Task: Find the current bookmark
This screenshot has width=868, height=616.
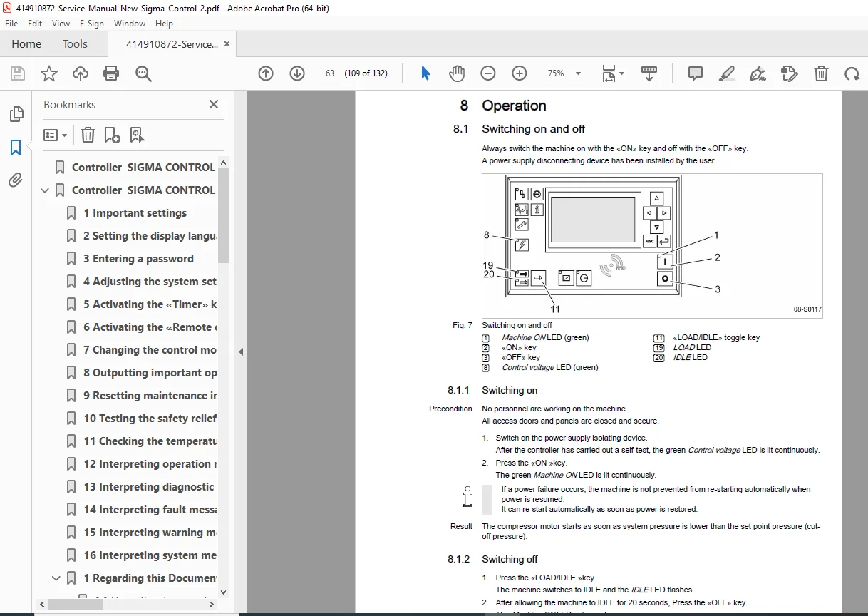Action: [137, 135]
